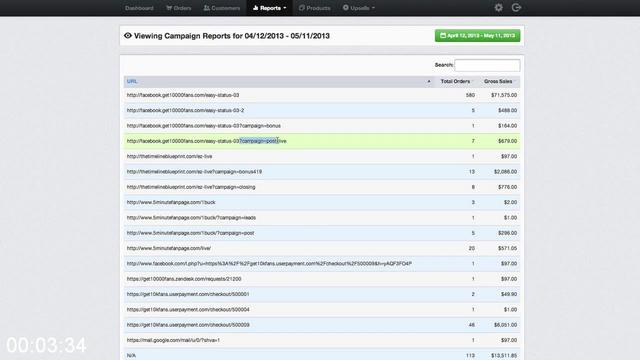The image size is (640, 360).
Task: Select the ez-live?campaign=closing URL
Action: point(191,187)
